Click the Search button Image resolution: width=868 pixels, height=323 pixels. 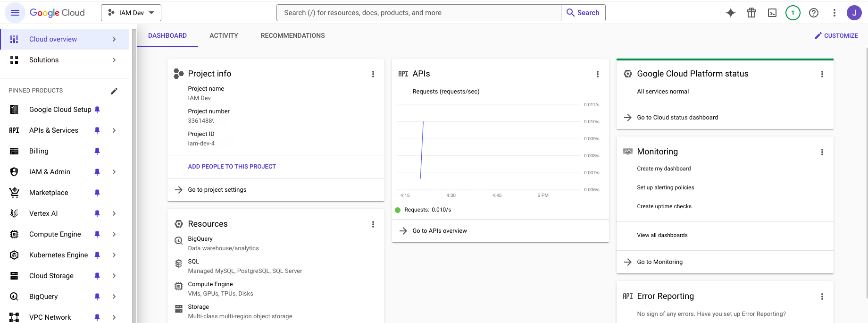583,13
